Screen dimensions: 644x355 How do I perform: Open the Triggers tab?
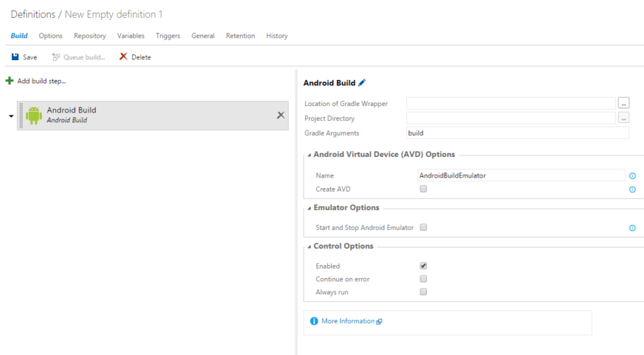168,36
